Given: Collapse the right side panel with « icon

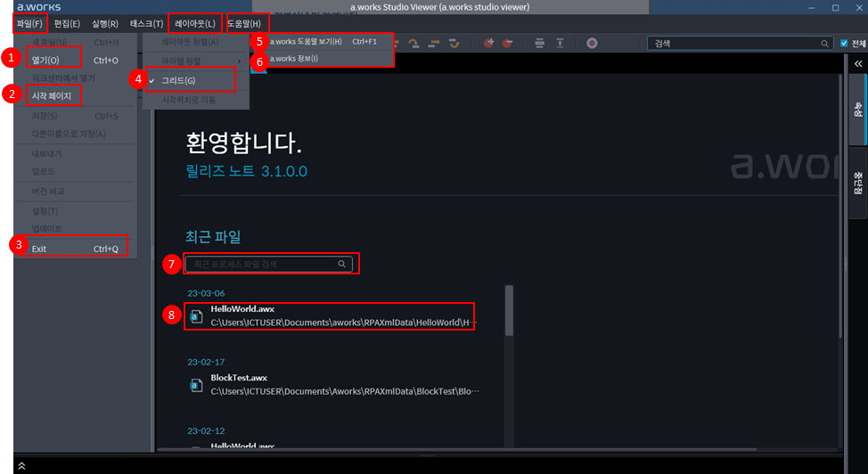Looking at the screenshot, I should point(857,63).
